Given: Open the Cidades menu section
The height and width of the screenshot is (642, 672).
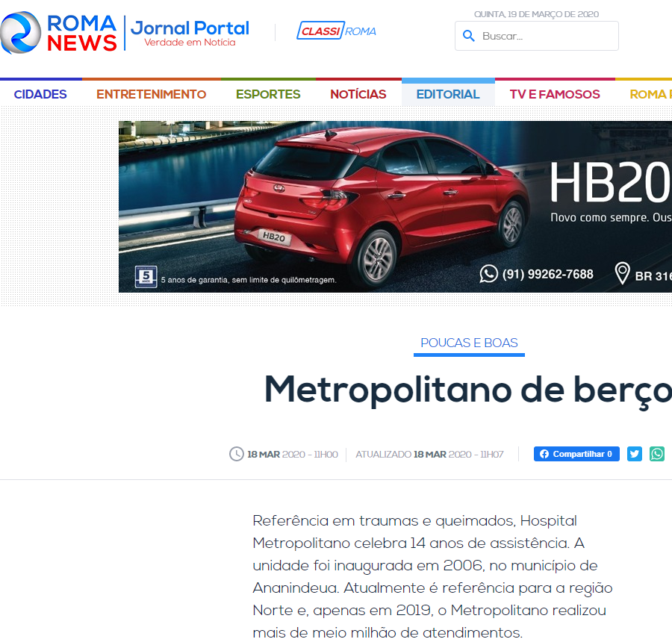Looking at the screenshot, I should (x=40, y=94).
